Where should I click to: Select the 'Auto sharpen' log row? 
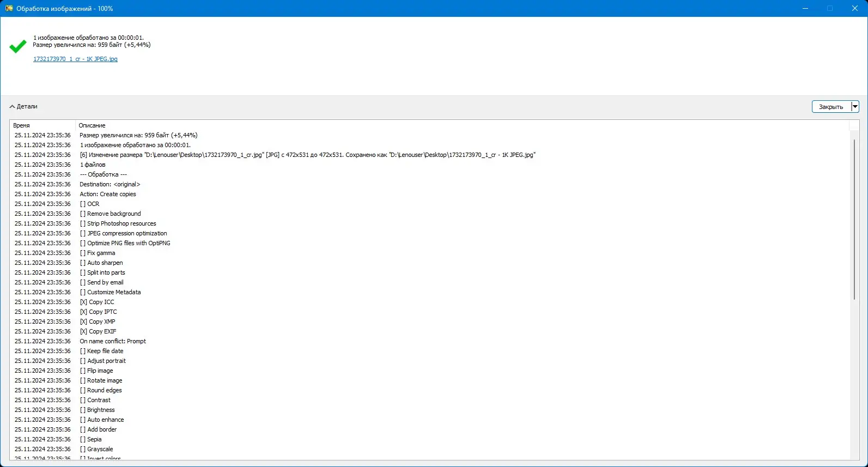[x=430, y=263]
